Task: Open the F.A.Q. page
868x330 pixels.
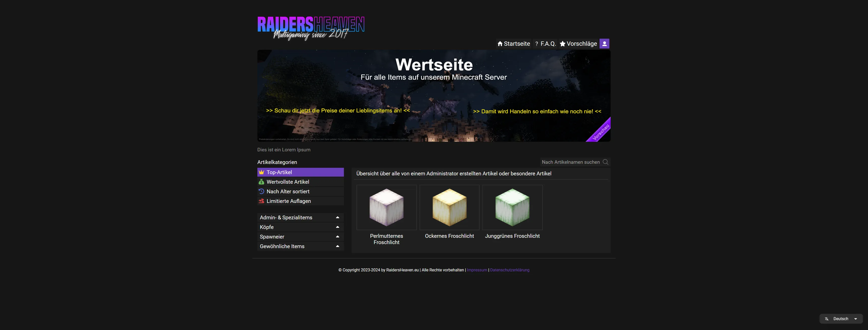Action: point(546,43)
